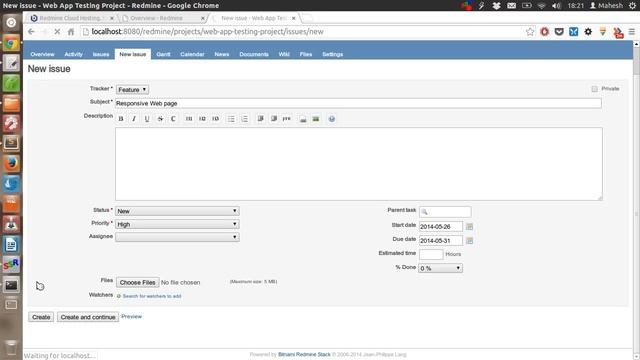The height and width of the screenshot is (360, 640).
Task: Bookmark this page with star icon
Action: click(530, 32)
